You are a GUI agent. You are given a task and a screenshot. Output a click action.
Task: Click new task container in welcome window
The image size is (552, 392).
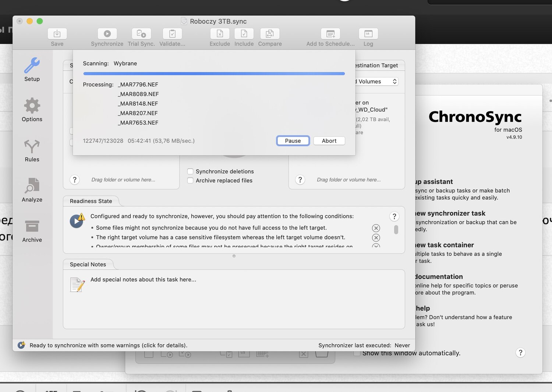pyautogui.click(x=445, y=245)
